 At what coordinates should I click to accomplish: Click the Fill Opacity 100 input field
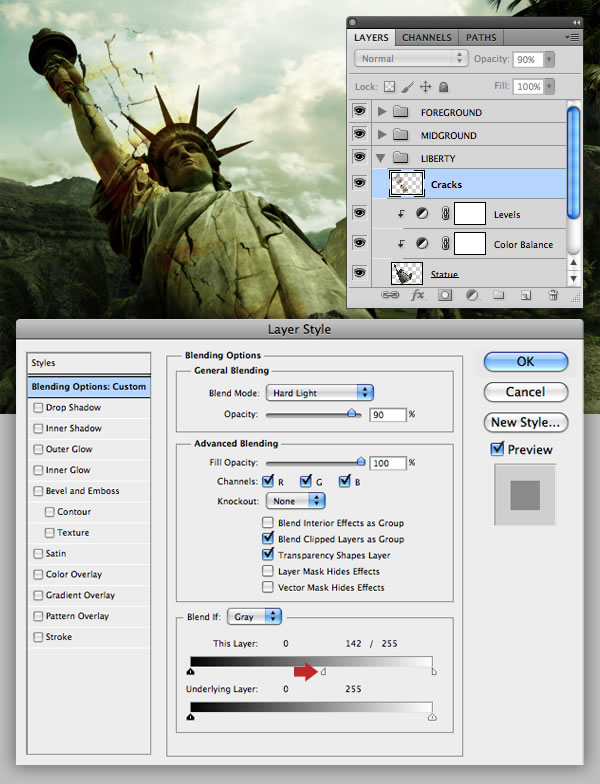(388, 463)
